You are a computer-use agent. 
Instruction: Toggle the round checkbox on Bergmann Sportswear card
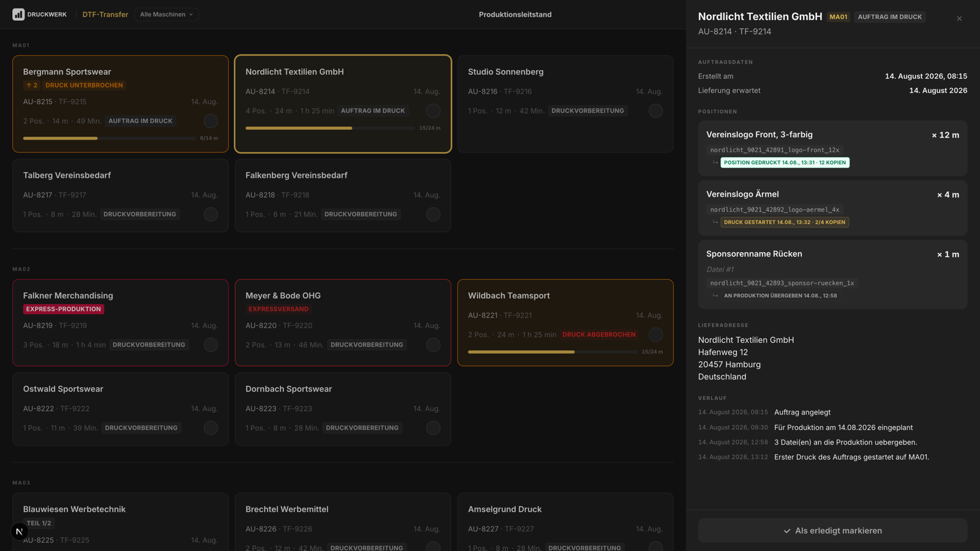211,121
